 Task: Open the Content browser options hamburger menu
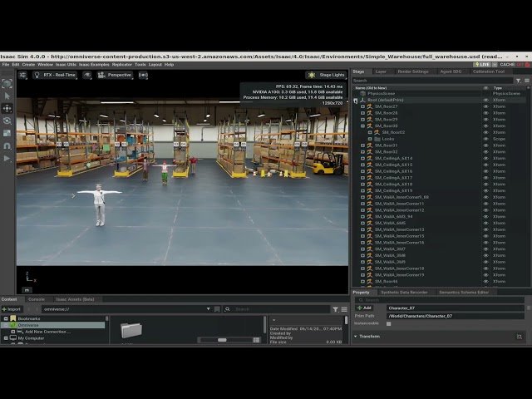[x=344, y=309]
